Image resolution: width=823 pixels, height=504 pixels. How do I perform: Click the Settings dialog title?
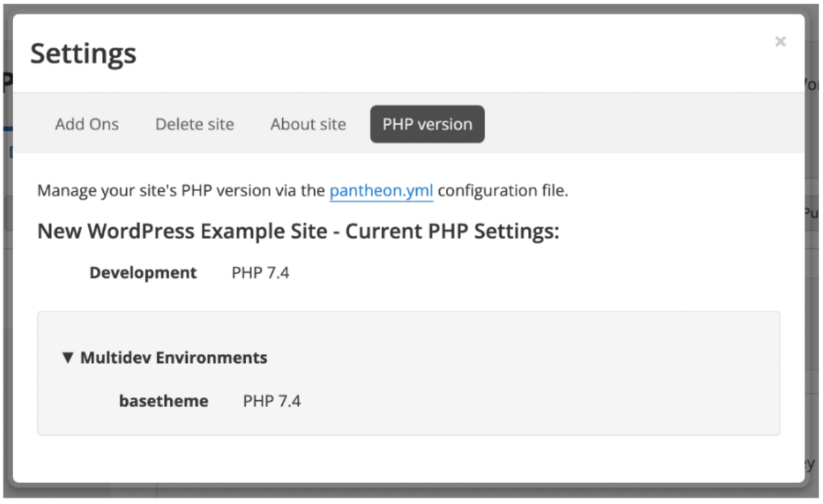(x=84, y=54)
